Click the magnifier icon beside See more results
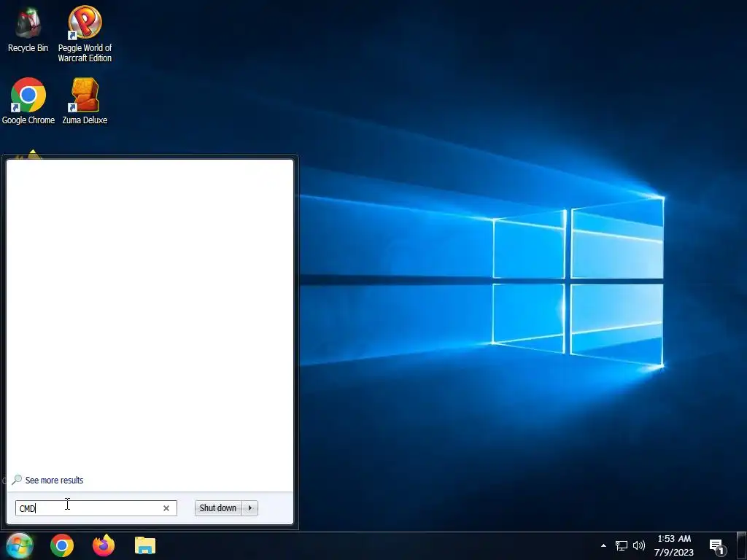This screenshot has height=560, width=747. [17, 480]
